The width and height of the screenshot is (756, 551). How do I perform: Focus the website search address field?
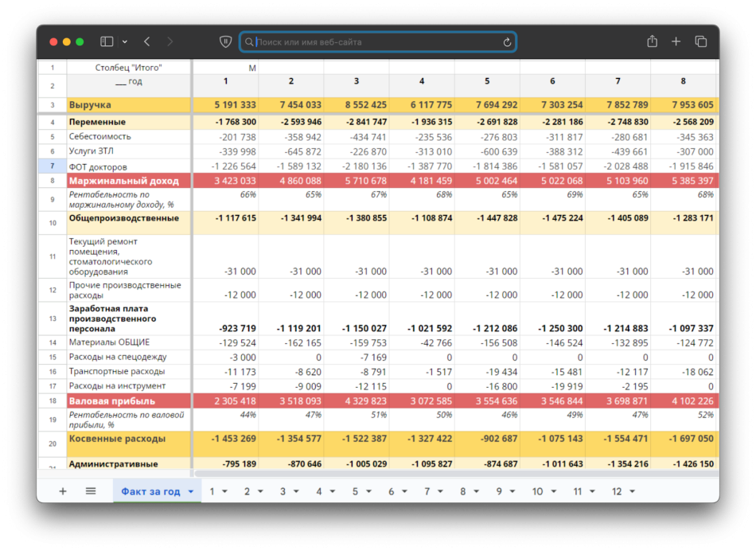(378, 42)
